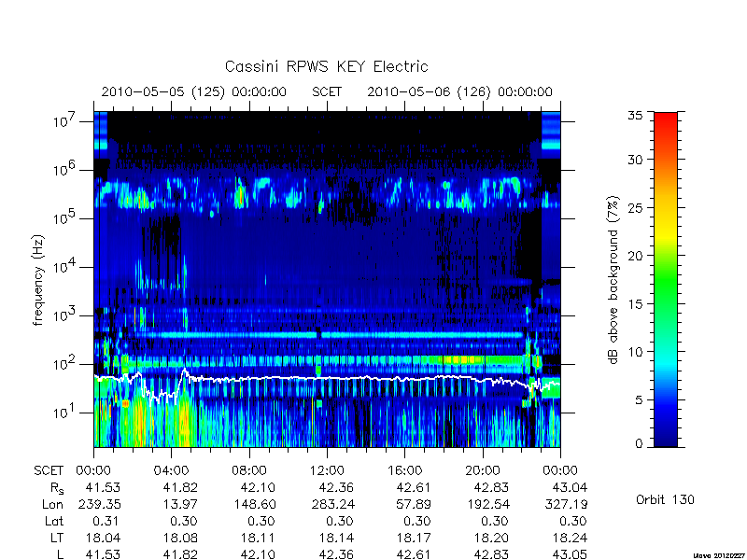Click the Orbit 130 label
The width and height of the screenshot is (747, 560).
click(x=665, y=500)
